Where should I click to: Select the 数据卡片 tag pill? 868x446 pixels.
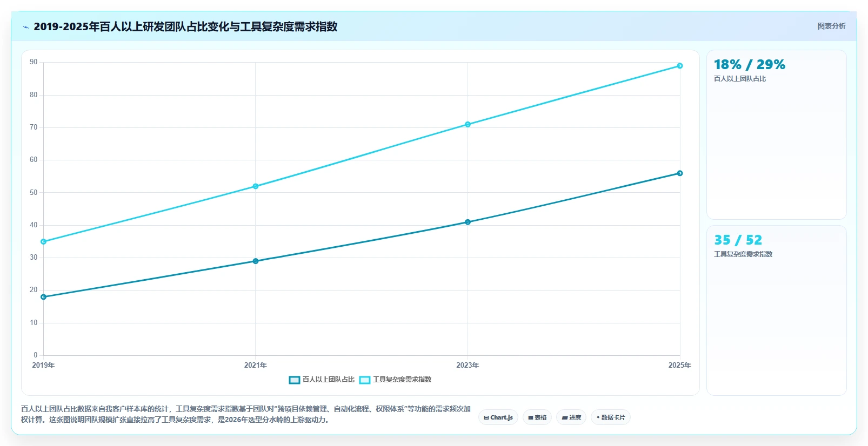pos(611,417)
